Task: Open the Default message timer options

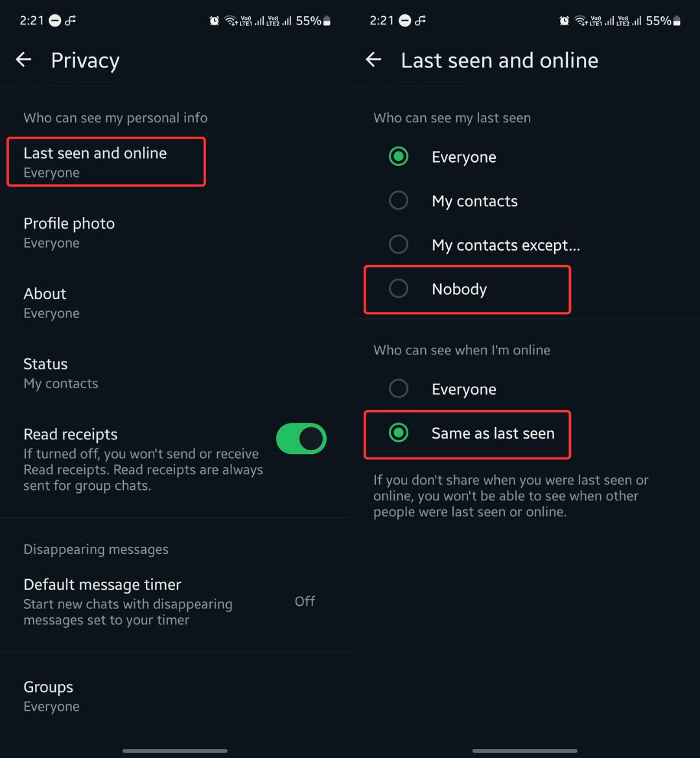Action: (130, 601)
